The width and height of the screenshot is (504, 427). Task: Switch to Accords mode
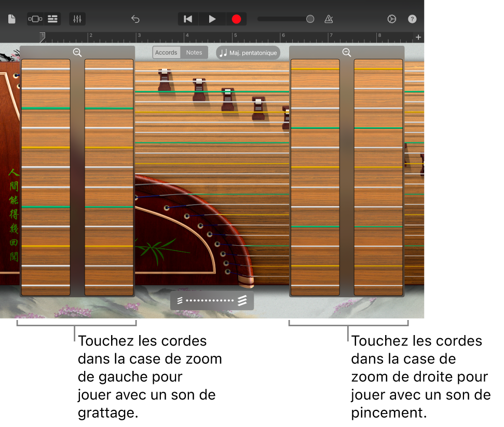(x=166, y=52)
